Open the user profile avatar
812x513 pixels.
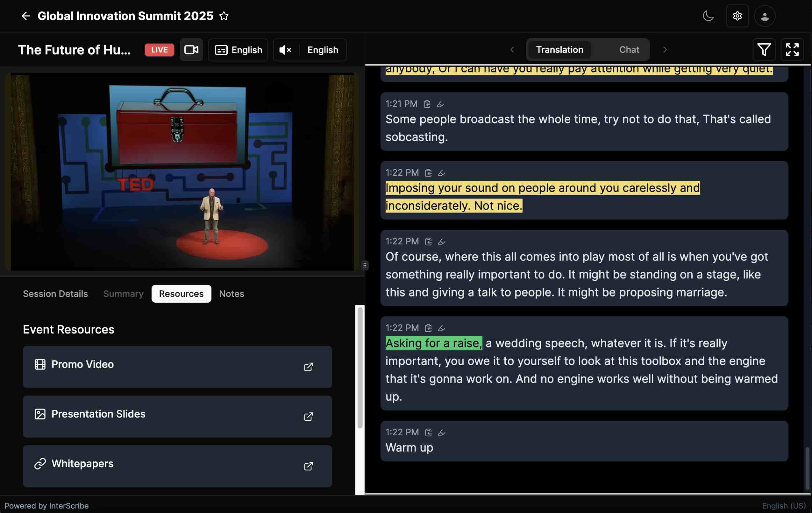click(765, 16)
